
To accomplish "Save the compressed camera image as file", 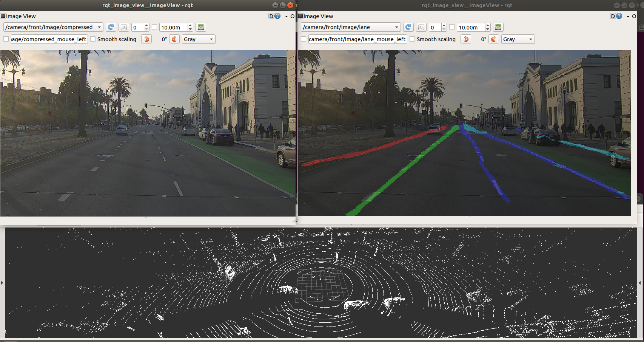I will 201,27.
